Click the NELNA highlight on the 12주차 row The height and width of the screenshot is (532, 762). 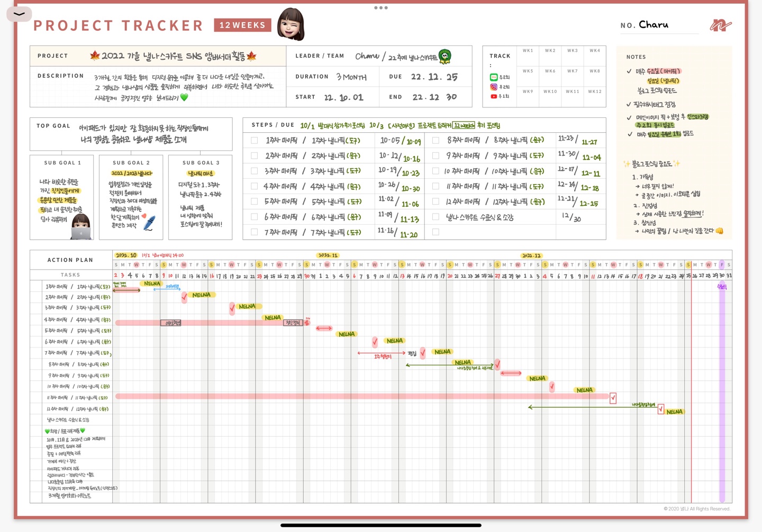(x=674, y=412)
